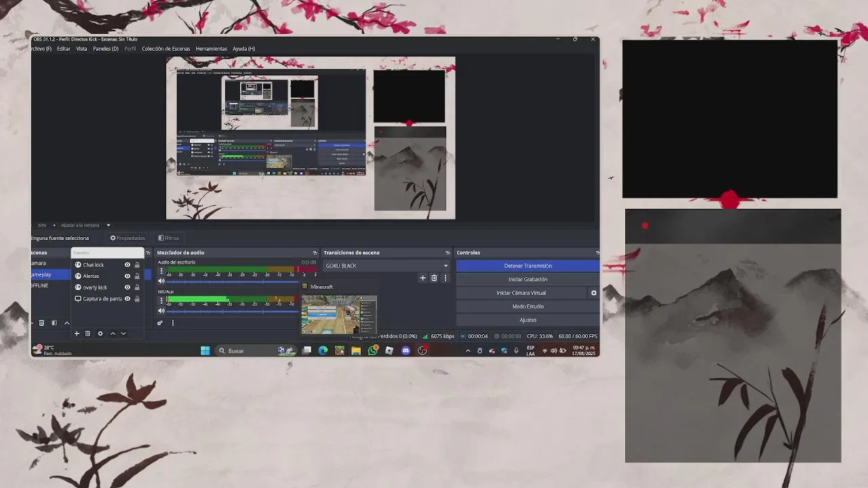868x488 pixels.
Task: Undock the Mezclador de audio panel
Action: [x=315, y=253]
